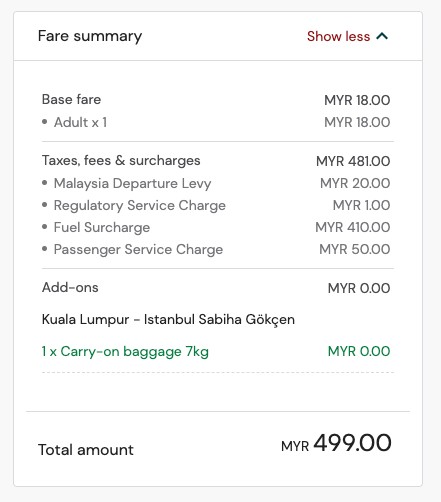Click the MYR 410.00 fuel surcharge amount

(353, 227)
